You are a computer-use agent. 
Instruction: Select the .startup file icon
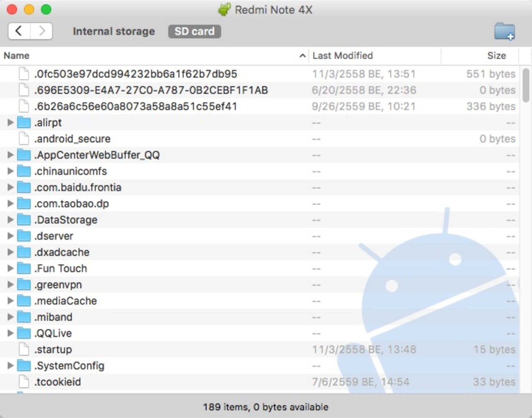pyautogui.click(x=24, y=349)
